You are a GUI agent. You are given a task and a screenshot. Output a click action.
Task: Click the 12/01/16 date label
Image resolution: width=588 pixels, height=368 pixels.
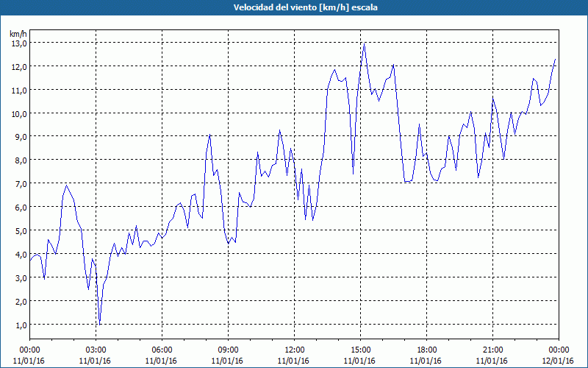click(x=559, y=361)
